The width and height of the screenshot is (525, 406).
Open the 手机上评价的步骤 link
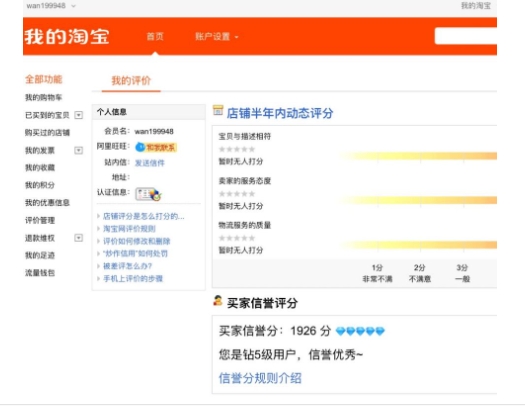coord(133,278)
